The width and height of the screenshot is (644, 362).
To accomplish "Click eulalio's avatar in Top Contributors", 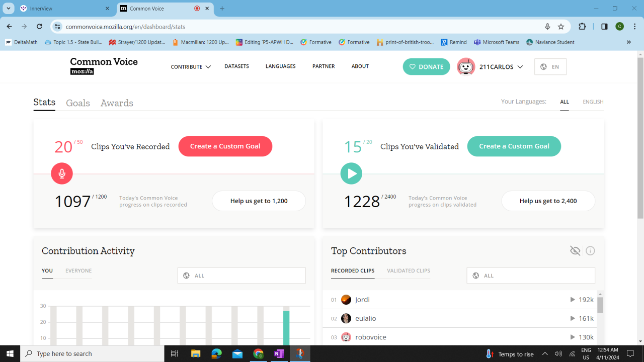I will [x=346, y=318].
